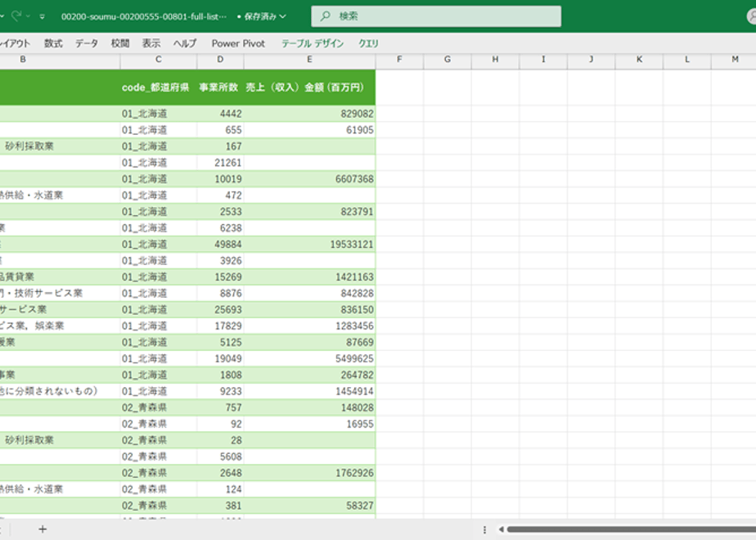This screenshot has height=540, width=756.
Task: Open the テーブル デザイン tab
Action: (313, 43)
